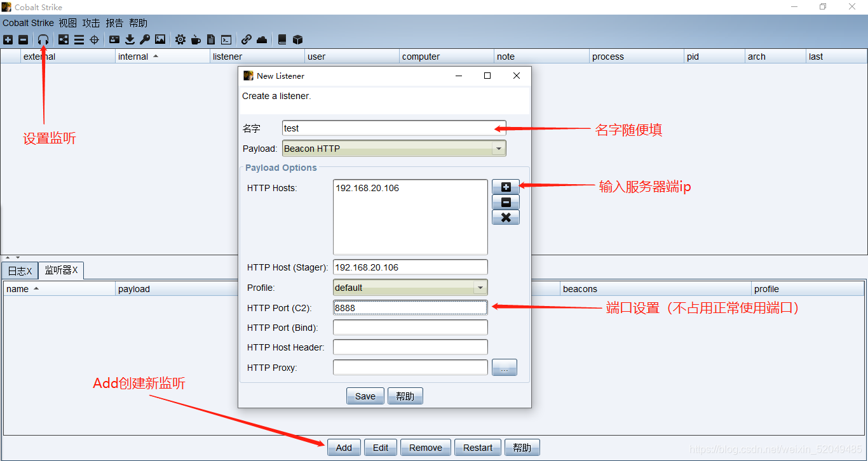868x461 pixels.
Task: Click the Restart listener button
Action: 478,448
